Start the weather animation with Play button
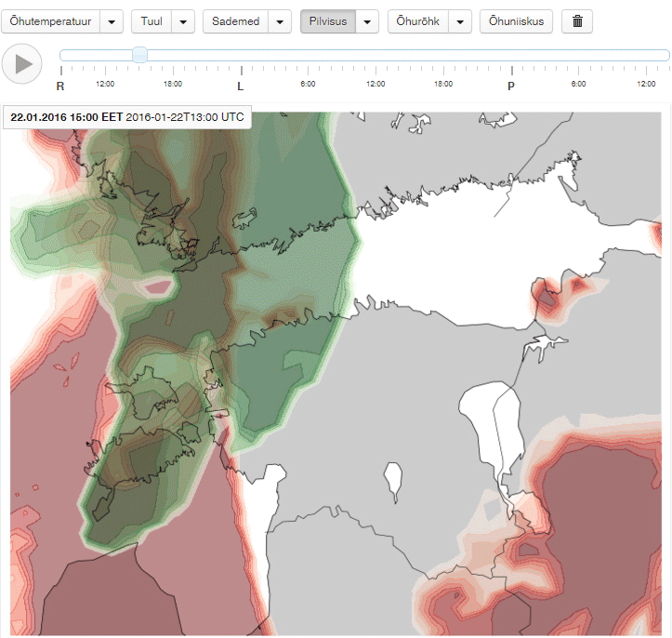 (22, 64)
